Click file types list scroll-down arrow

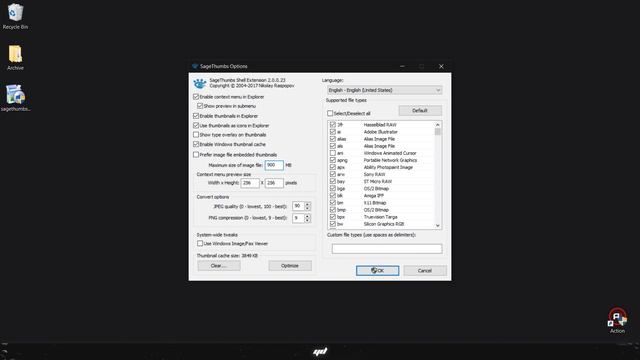(438, 225)
